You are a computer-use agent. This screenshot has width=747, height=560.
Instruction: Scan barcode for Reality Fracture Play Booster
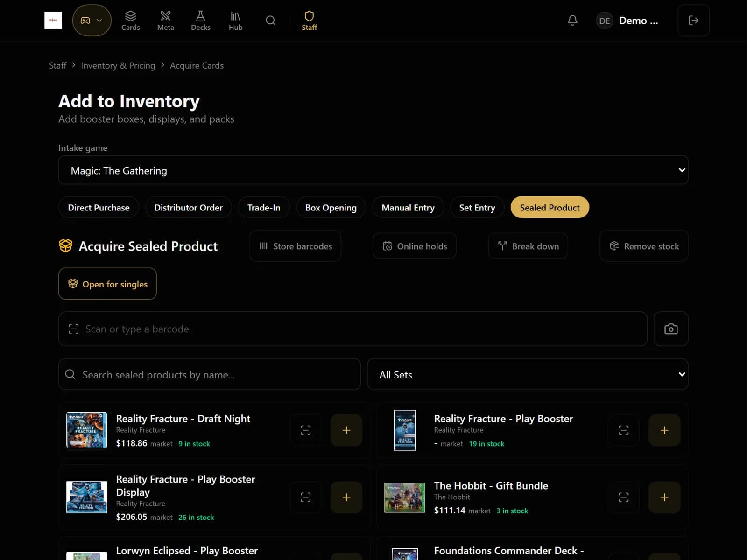[x=623, y=430]
